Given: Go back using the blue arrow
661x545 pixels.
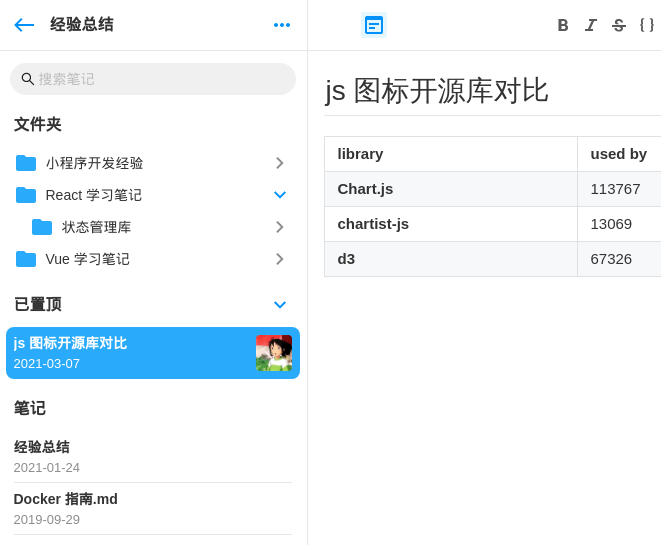Looking at the screenshot, I should (x=24, y=25).
